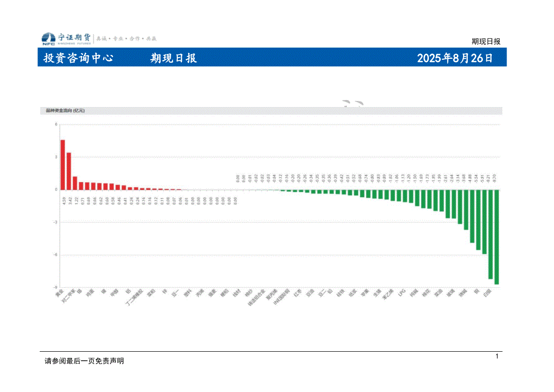Click the red bar labeled 1.22

pos(75,183)
